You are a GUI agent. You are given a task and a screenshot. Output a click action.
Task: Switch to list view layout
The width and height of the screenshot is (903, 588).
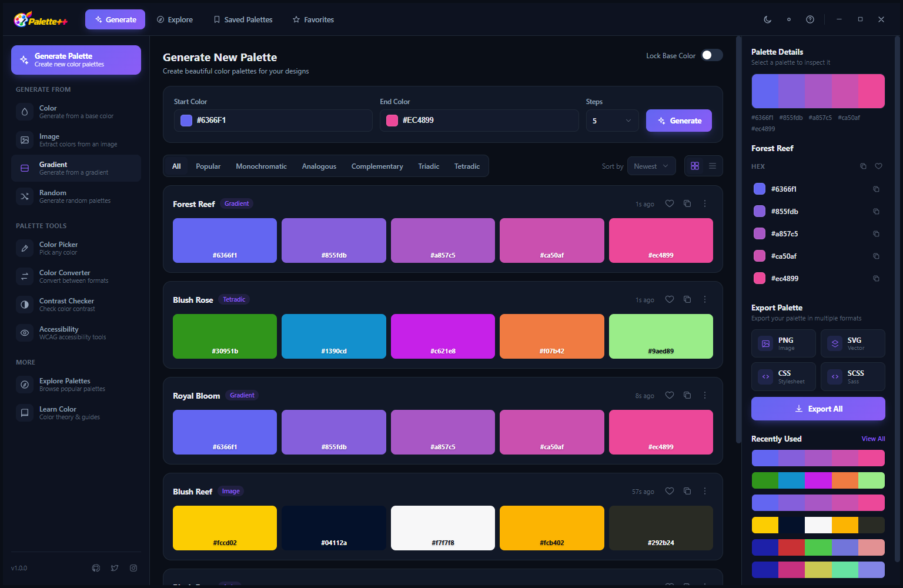coord(713,166)
